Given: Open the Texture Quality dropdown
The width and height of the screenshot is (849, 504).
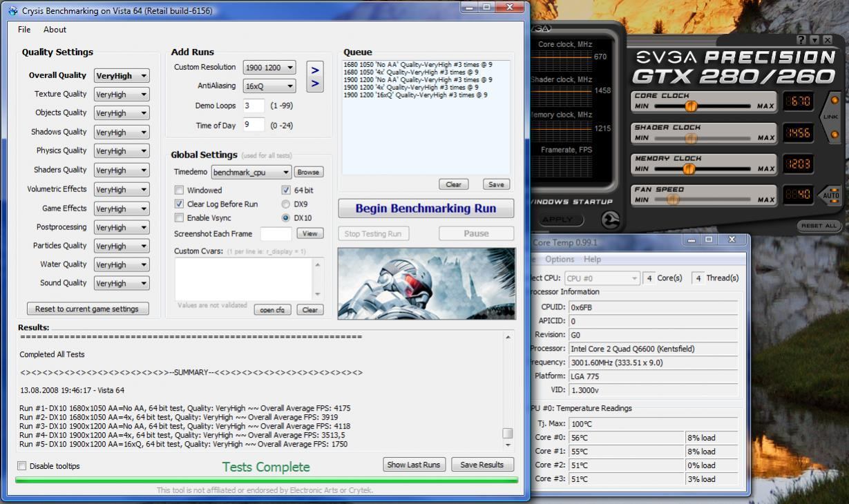Looking at the screenshot, I should coord(122,95).
